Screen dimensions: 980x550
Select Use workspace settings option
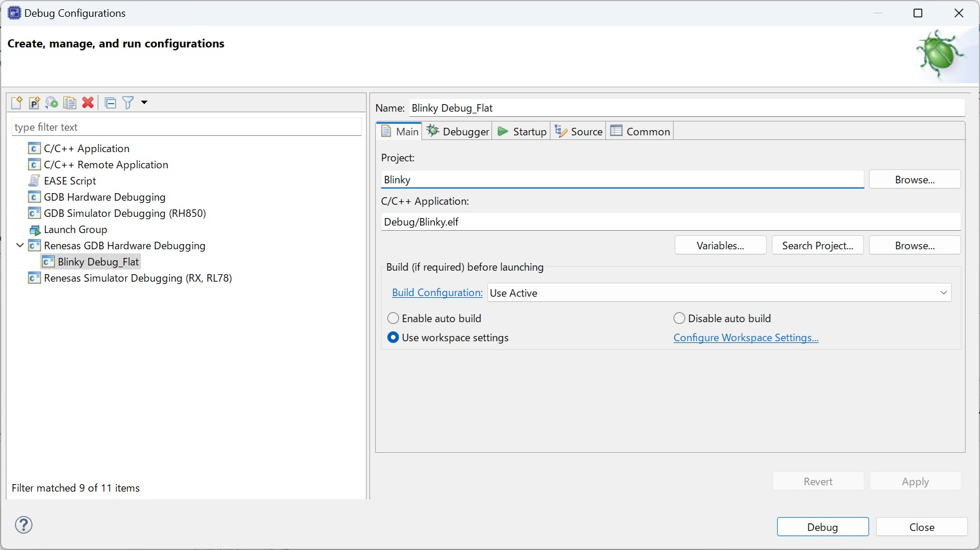[x=448, y=338]
